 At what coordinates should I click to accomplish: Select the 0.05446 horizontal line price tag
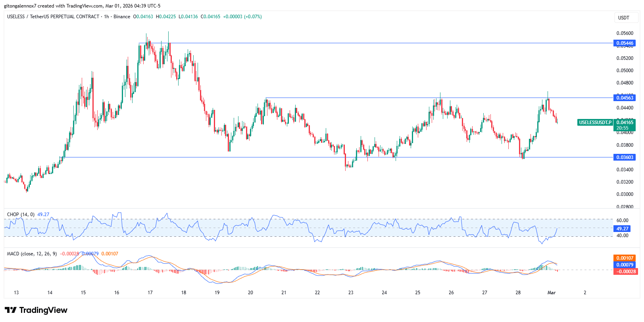pos(625,43)
